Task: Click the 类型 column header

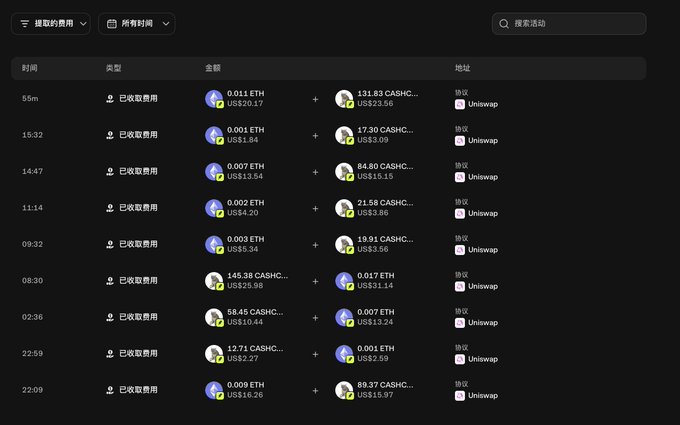Action: coord(114,68)
